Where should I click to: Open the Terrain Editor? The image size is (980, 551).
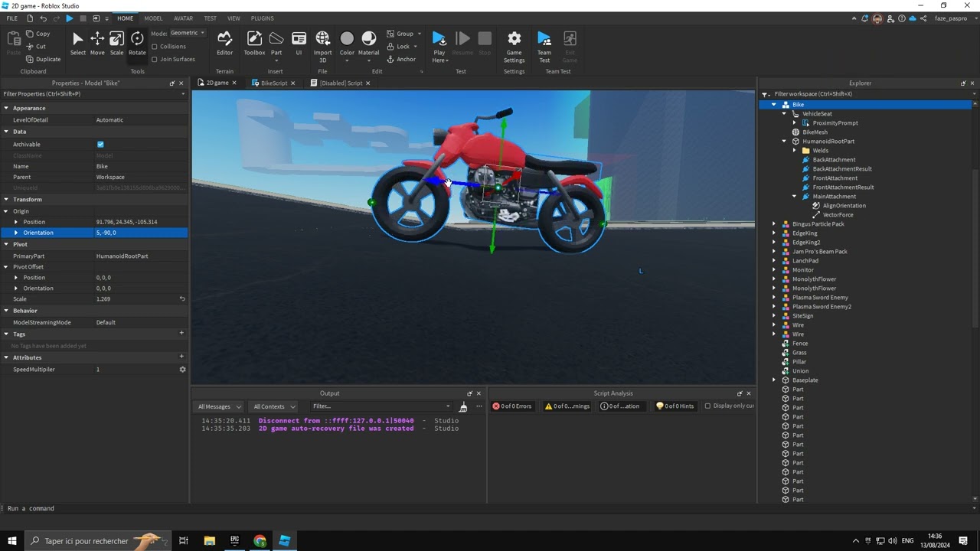tap(224, 43)
